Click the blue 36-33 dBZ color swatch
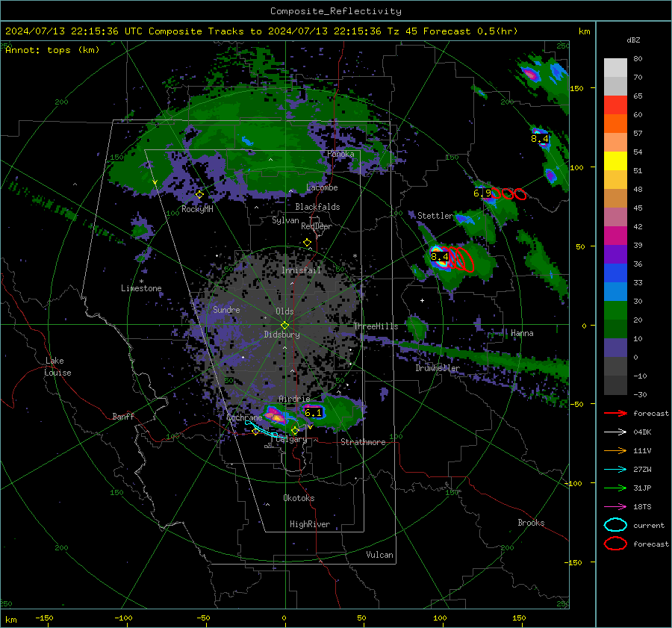 click(x=615, y=273)
